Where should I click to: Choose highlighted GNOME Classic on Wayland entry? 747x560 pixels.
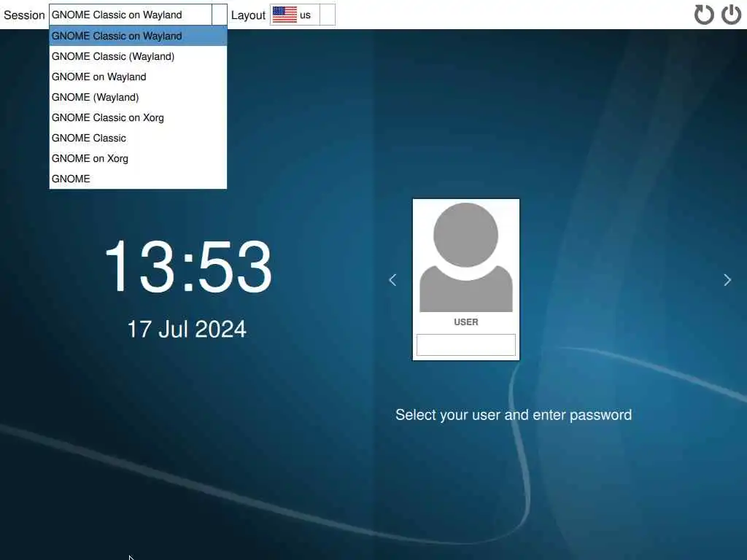[138, 36]
